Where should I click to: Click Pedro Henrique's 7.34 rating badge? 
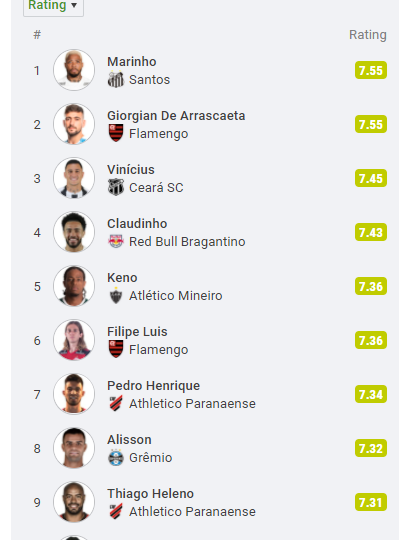point(371,394)
